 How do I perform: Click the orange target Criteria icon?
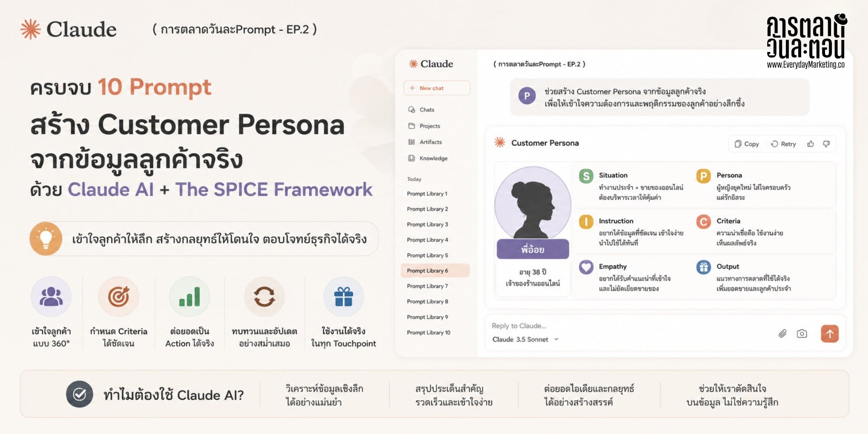pyautogui.click(x=118, y=297)
